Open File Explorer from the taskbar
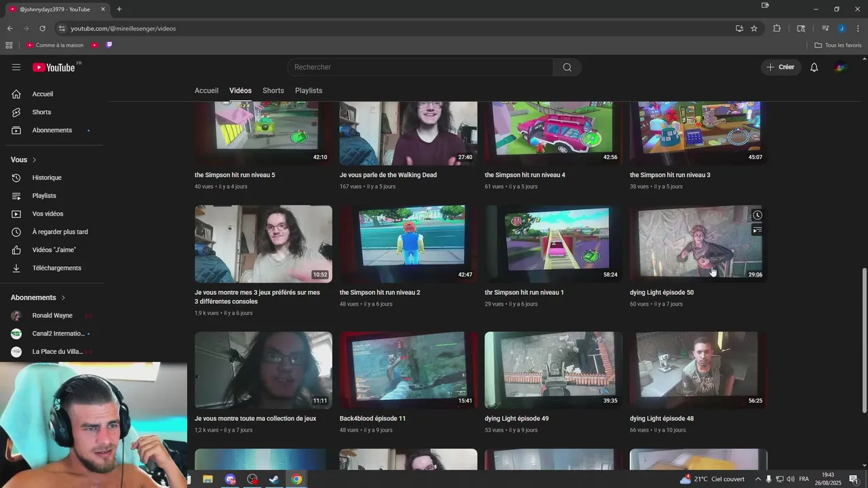The image size is (868, 488). click(208, 479)
